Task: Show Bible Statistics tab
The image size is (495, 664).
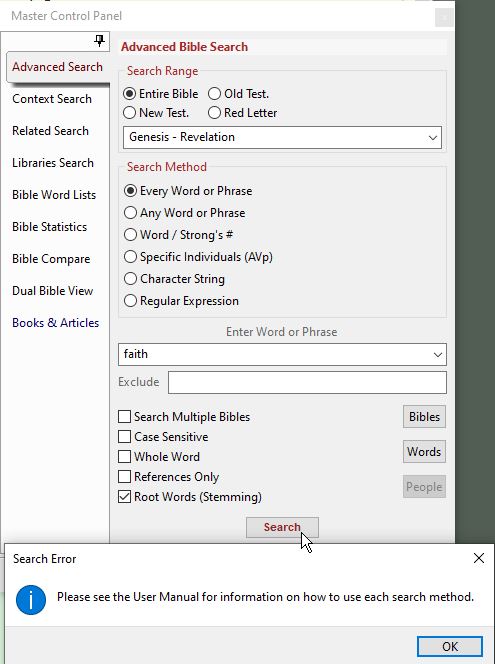Action: tap(50, 227)
